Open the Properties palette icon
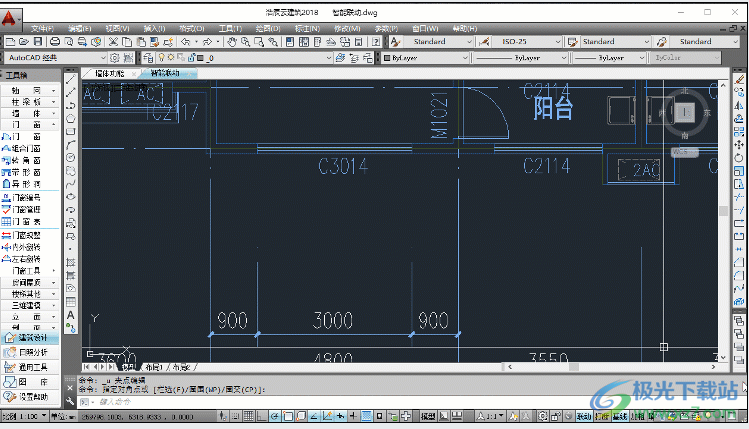The height and width of the screenshot is (429, 749). tap(290, 42)
